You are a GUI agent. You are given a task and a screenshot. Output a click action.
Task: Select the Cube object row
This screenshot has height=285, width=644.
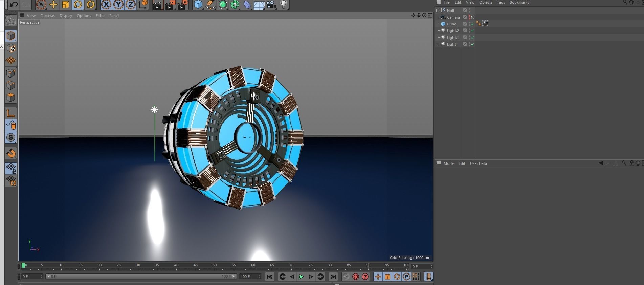click(x=451, y=24)
